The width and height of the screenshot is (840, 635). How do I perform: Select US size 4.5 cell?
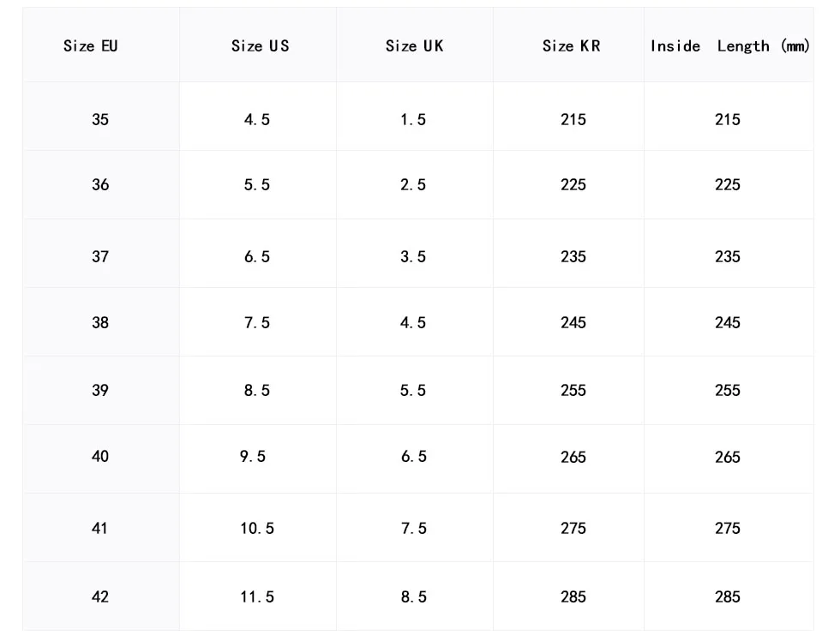coord(256,120)
